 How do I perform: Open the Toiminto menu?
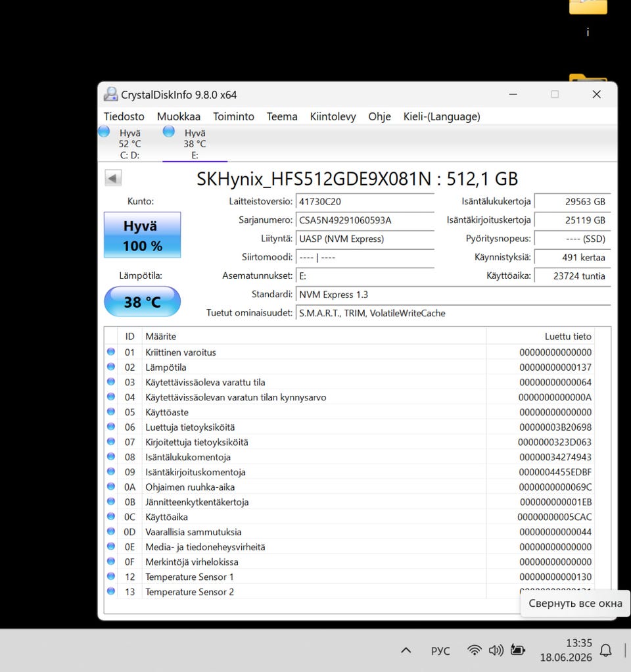(233, 116)
